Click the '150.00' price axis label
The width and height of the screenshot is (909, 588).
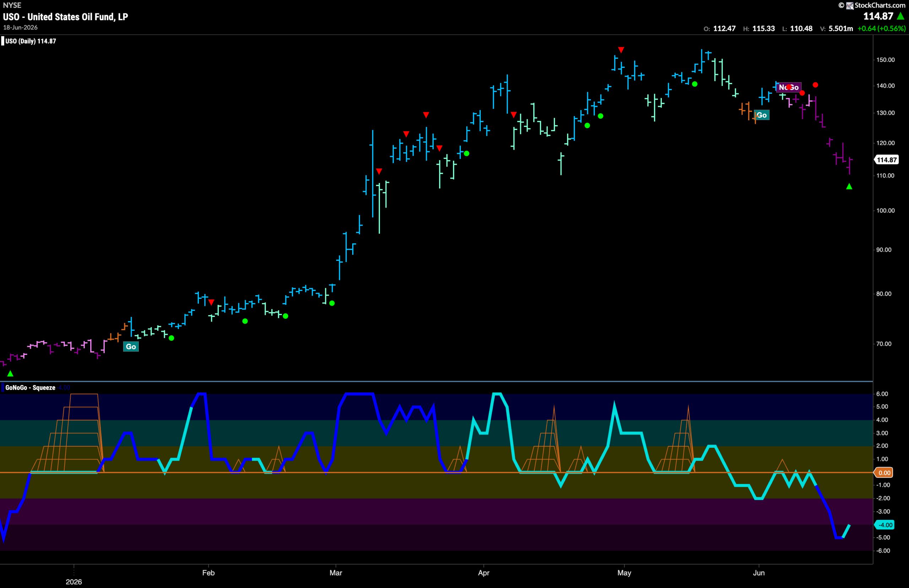coord(885,60)
